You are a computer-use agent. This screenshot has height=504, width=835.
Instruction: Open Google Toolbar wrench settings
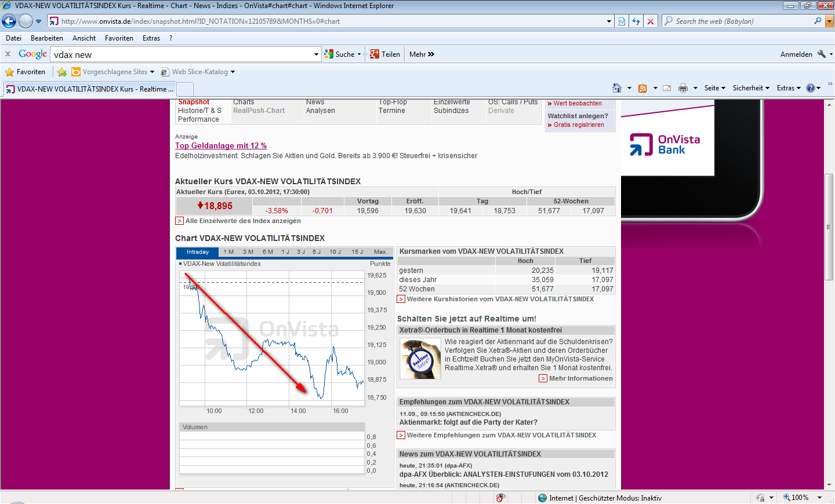[822, 54]
